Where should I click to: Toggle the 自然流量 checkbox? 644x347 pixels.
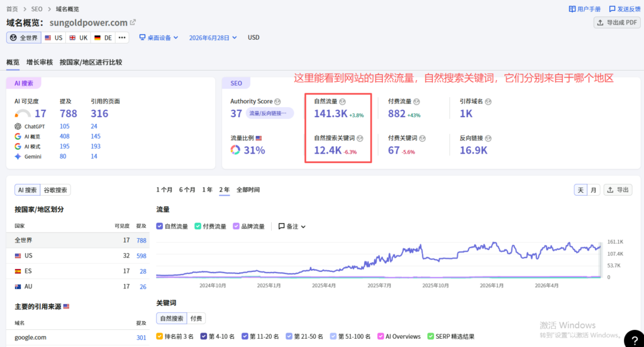click(159, 226)
